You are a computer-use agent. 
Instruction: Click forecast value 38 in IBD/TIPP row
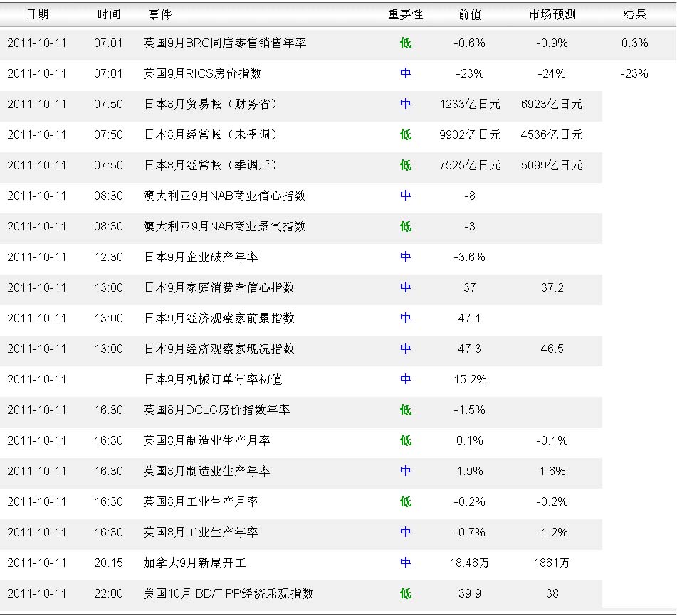click(552, 594)
